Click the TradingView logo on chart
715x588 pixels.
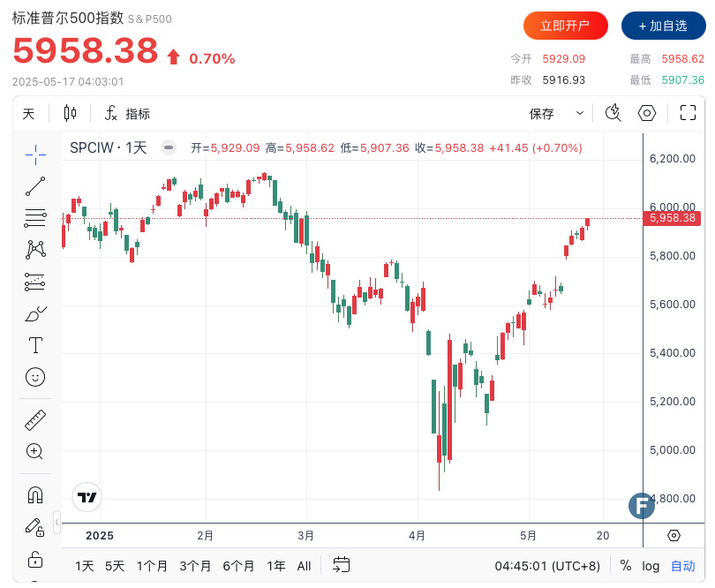click(x=87, y=497)
